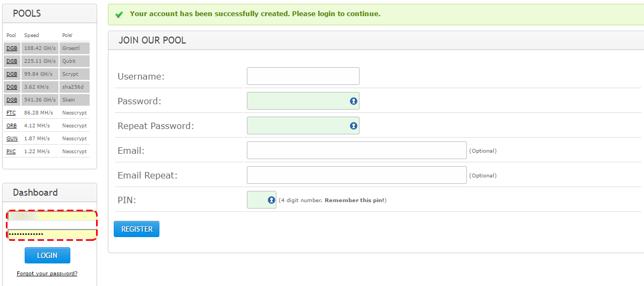Image resolution: width=644 pixels, height=286 pixels.
Task: Click the LOGIN button
Action: pos(47,255)
